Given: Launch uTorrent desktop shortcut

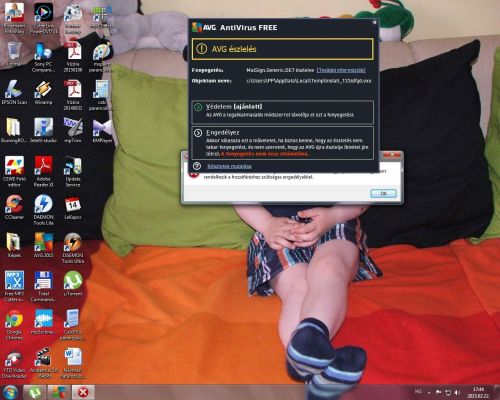Looking at the screenshot, I should 73,284.
